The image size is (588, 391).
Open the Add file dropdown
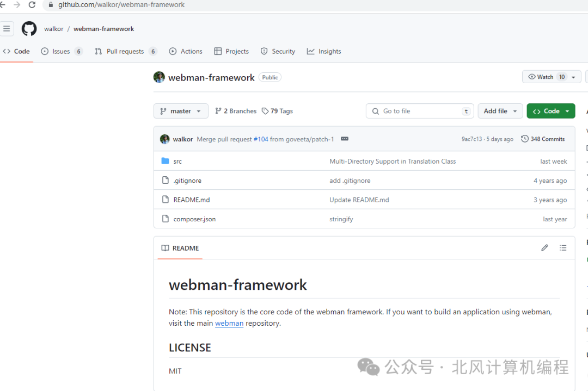[500, 111]
